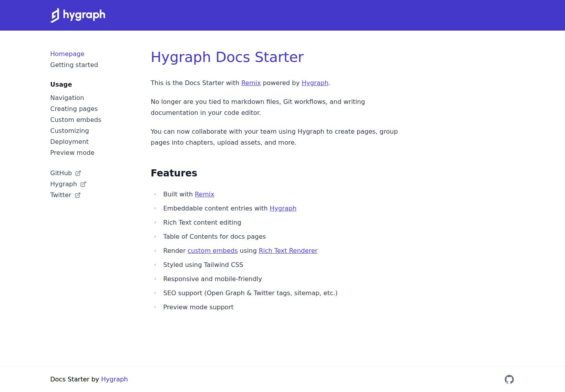This screenshot has height=392, width=565.
Task: Visit Hygraph external link in sidebar
Action: point(64,184)
